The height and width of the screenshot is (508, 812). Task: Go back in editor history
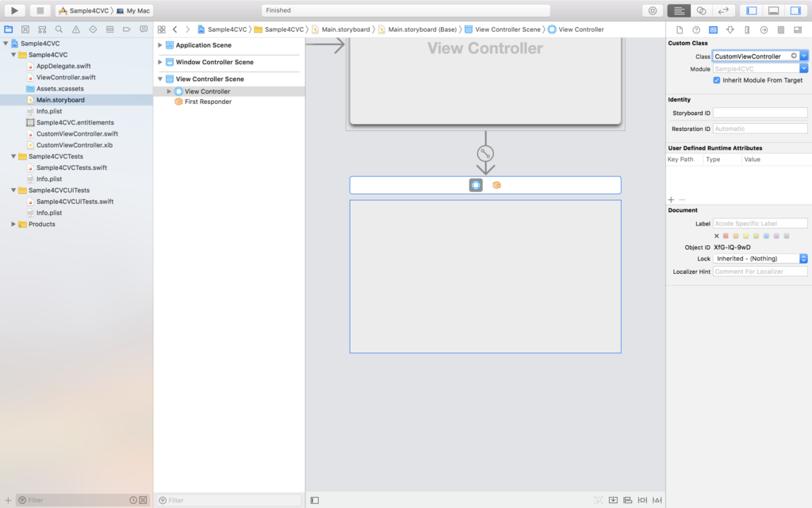[175, 29]
